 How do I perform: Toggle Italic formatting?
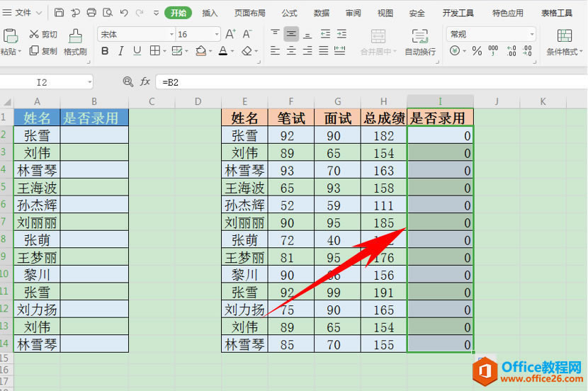coord(120,50)
